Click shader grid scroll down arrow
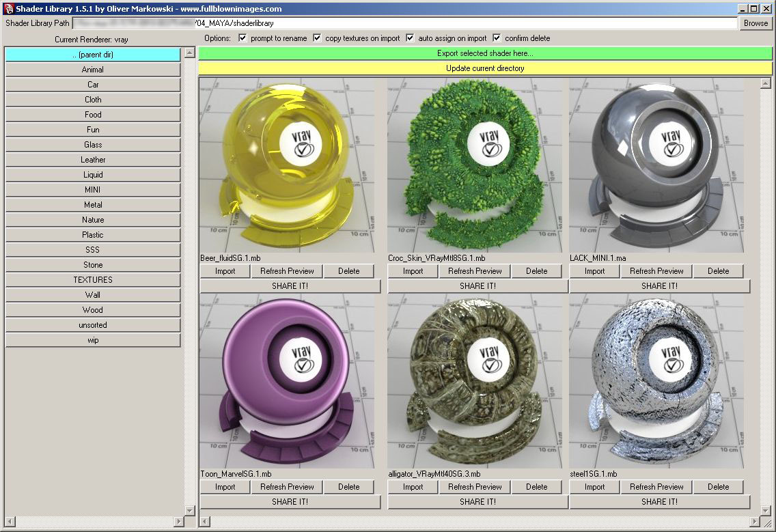This screenshot has height=532, width=776. coord(766,510)
